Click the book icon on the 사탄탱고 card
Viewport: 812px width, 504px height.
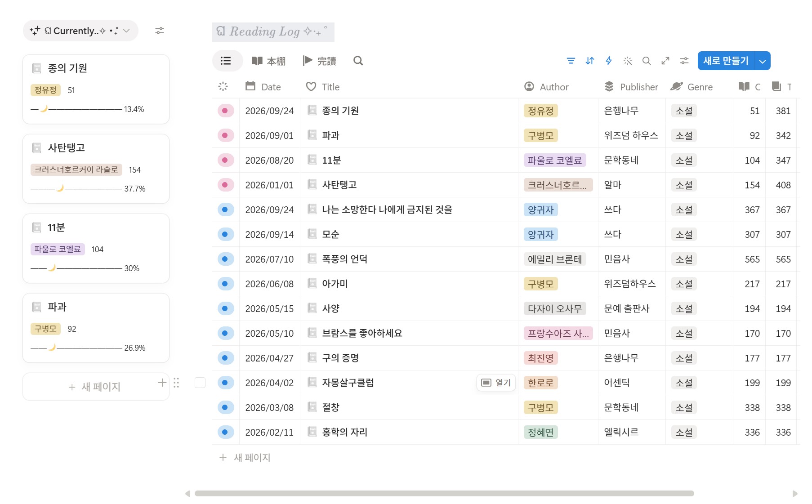(x=36, y=147)
